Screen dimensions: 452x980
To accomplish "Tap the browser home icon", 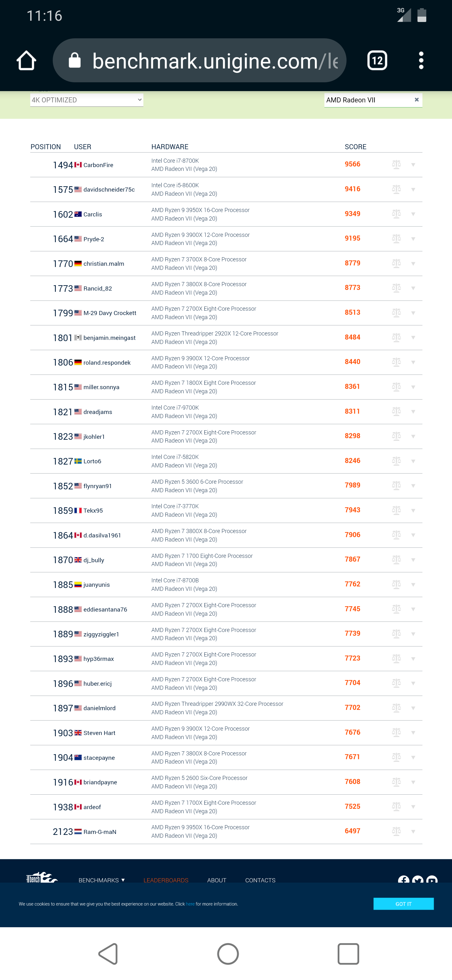I will point(26,61).
